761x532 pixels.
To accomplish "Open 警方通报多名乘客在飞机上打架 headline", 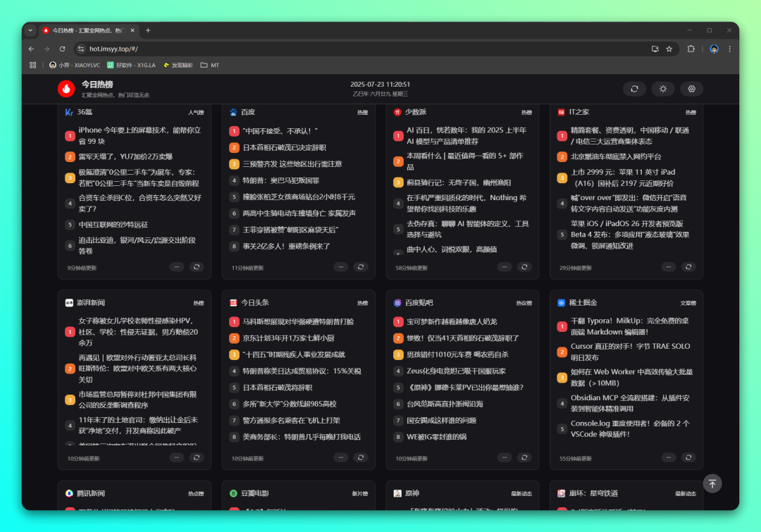I will pos(291,421).
